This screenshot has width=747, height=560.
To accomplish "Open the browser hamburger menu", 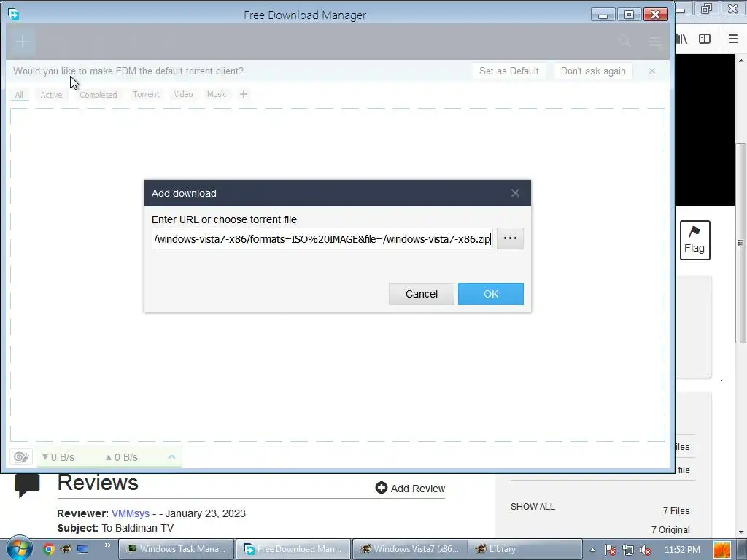I will tap(732, 39).
